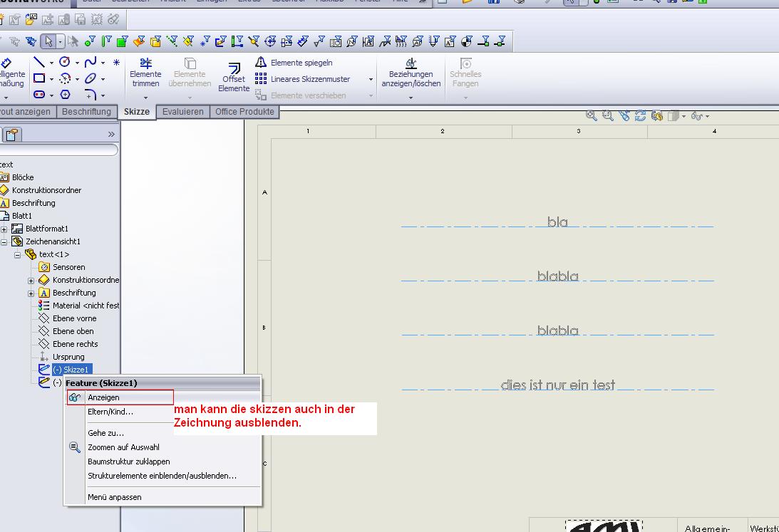The image size is (779, 532).
Task: Select the Rectangle sketch tool
Action: (39, 78)
